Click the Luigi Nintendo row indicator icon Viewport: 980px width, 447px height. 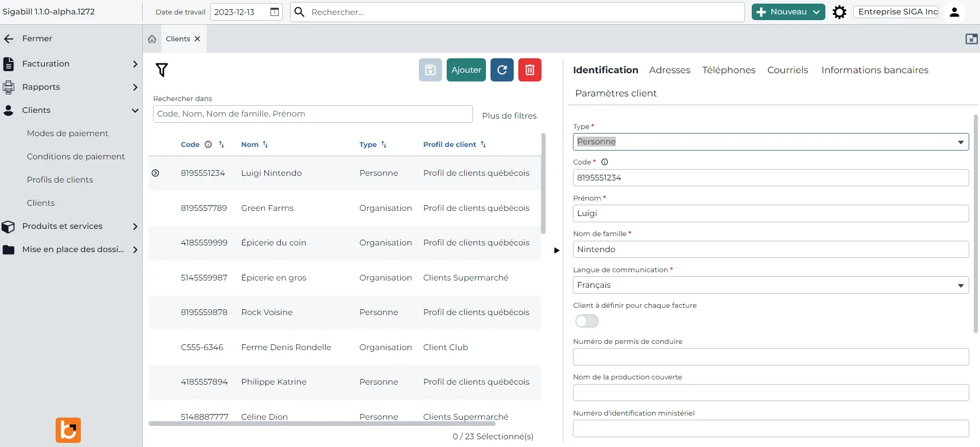click(x=155, y=173)
